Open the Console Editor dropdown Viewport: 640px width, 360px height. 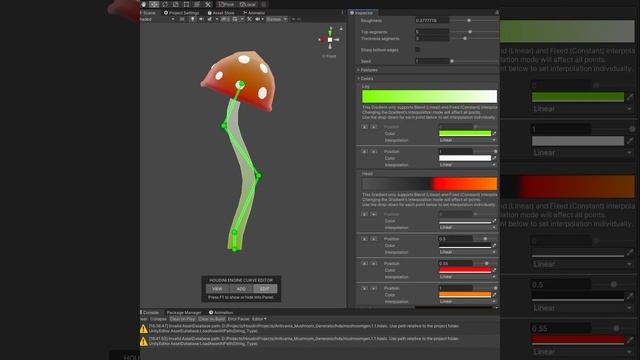click(x=259, y=319)
